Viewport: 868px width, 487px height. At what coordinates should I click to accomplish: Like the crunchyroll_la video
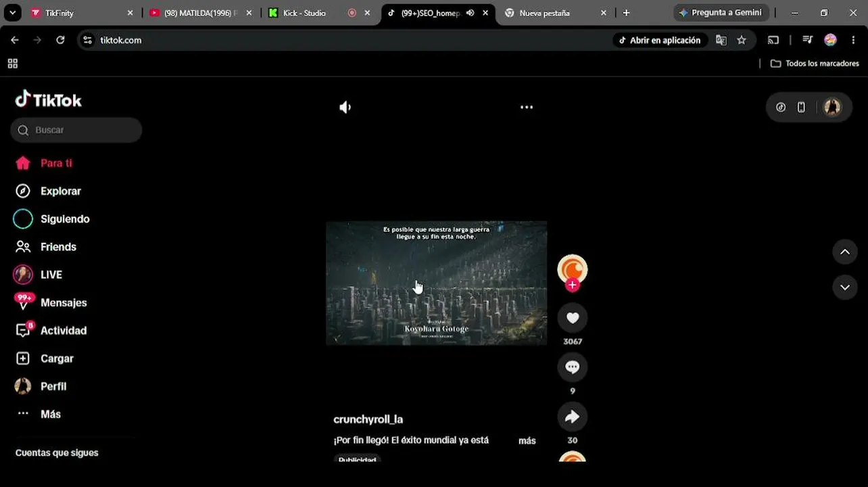(x=573, y=318)
